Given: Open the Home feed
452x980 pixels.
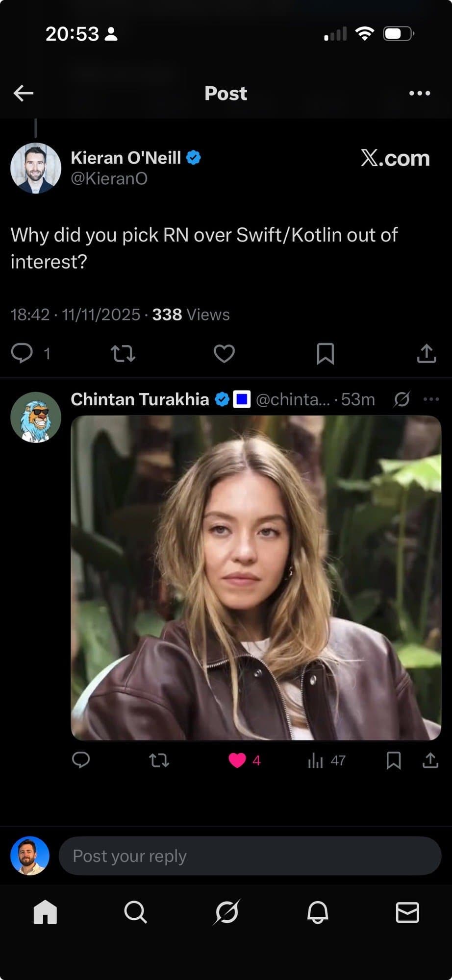Looking at the screenshot, I should point(45,912).
